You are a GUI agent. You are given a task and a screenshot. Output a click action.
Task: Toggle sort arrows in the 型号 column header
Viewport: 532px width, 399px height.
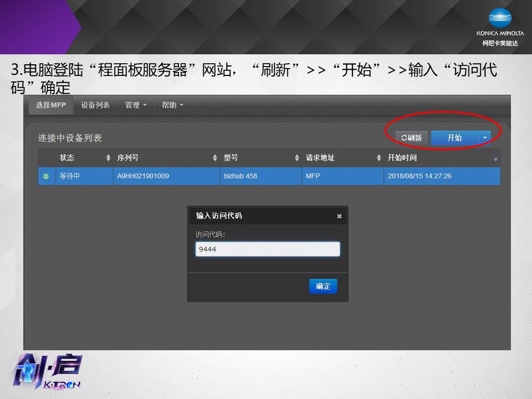[x=297, y=158]
